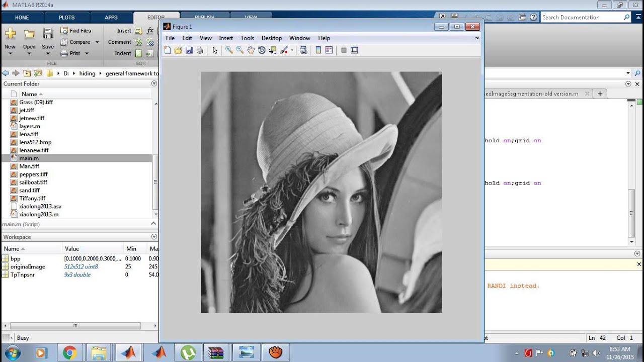Click Find Files button
This screenshot has width=644, height=362.
pos(76,31)
